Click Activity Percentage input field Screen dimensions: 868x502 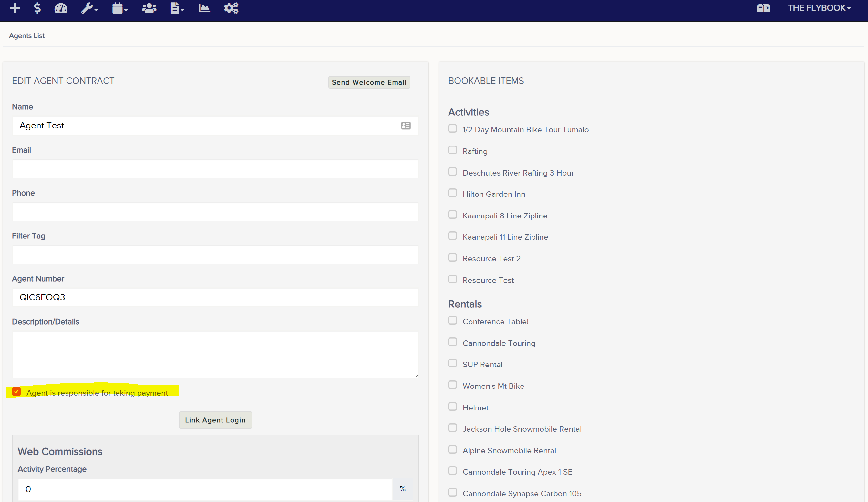(205, 489)
